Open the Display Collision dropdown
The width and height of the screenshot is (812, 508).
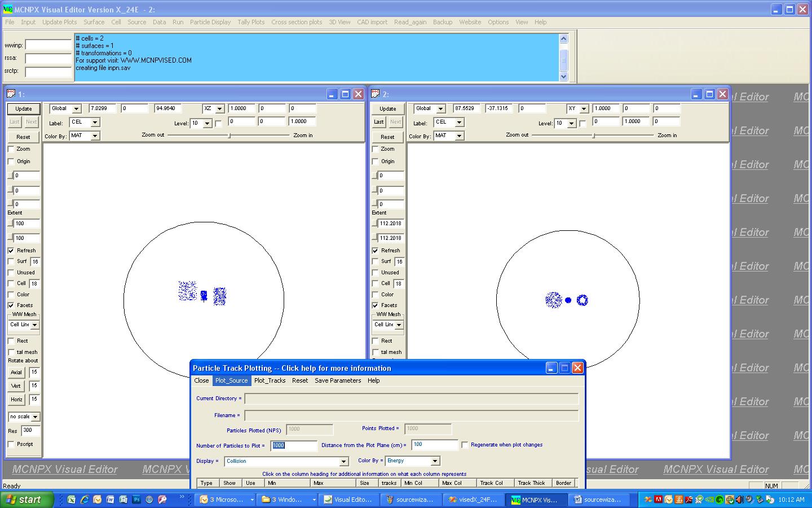click(x=343, y=461)
